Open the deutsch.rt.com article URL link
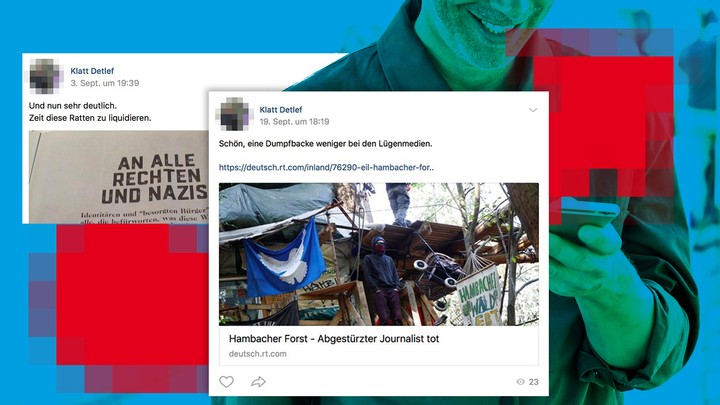Viewport: 720px width, 405px height. point(326,167)
